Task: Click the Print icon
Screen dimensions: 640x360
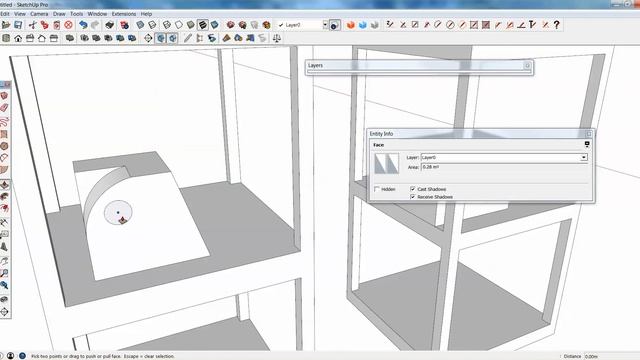Action: click(x=109, y=25)
